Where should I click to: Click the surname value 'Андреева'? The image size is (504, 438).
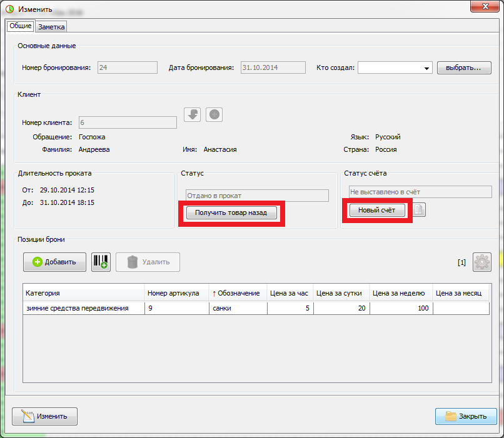coord(94,149)
